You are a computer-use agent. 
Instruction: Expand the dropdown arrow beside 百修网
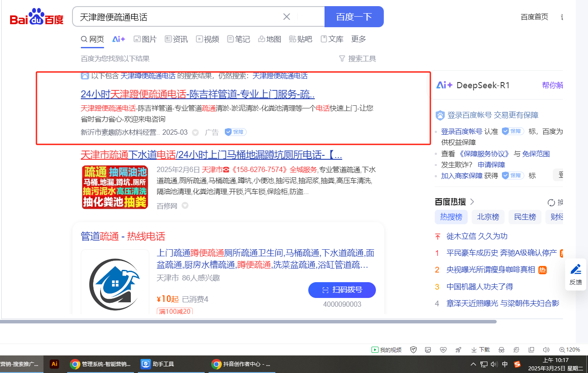(185, 205)
